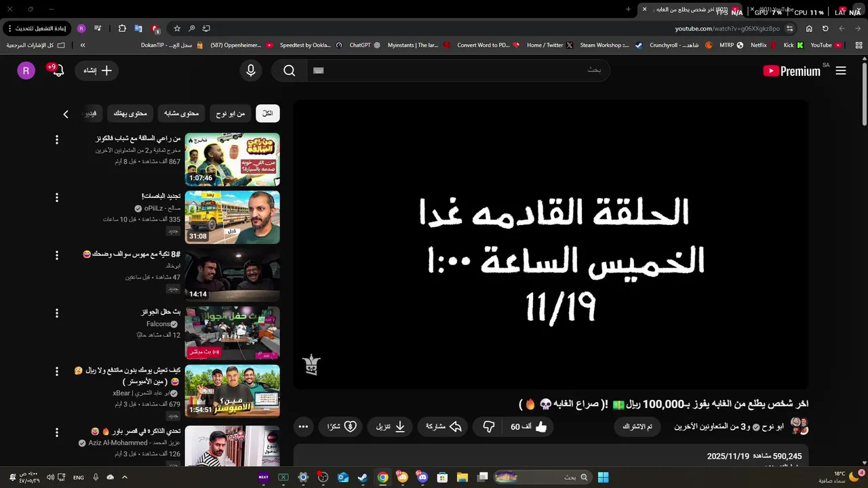Screen dimensions: 868x488
Task: Click the youtube.com address bar URL
Action: click(727, 28)
